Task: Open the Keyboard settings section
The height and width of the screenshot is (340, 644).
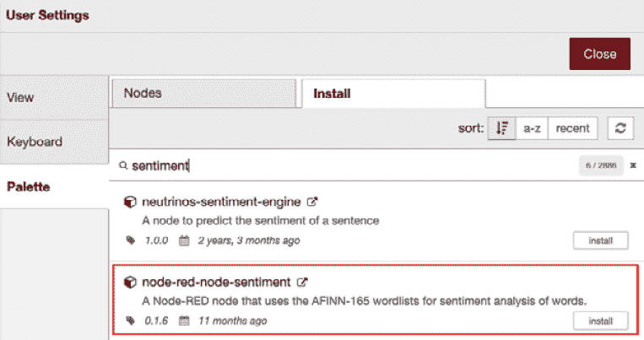Action: pyautogui.click(x=54, y=142)
